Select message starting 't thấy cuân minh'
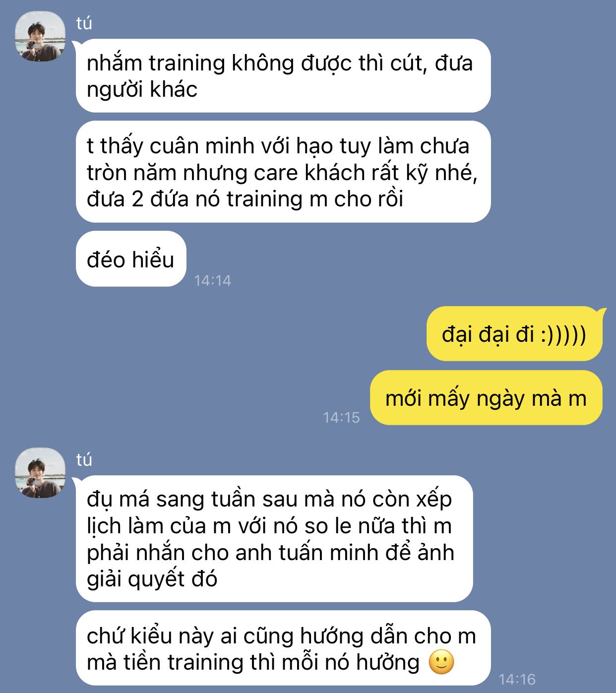 click(x=283, y=172)
